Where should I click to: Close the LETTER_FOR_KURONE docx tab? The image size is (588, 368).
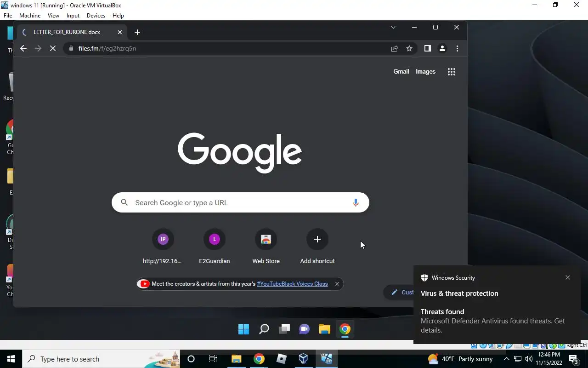click(x=120, y=32)
